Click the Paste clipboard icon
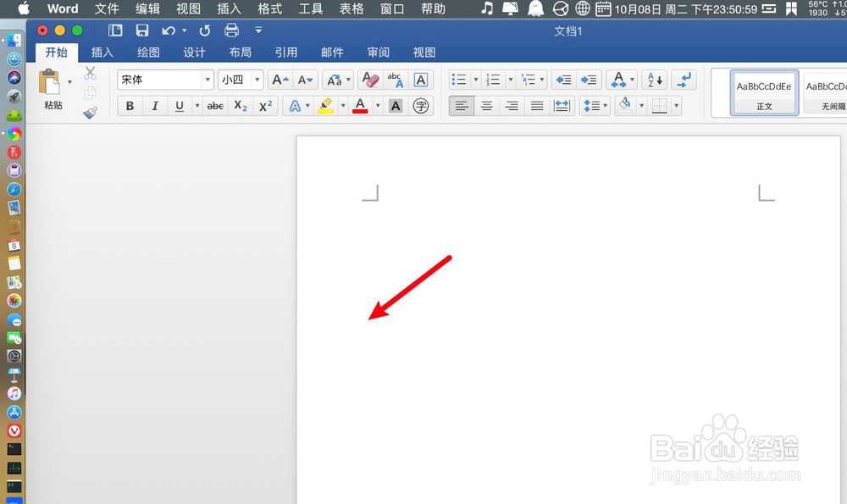The image size is (847, 504). (x=49, y=82)
